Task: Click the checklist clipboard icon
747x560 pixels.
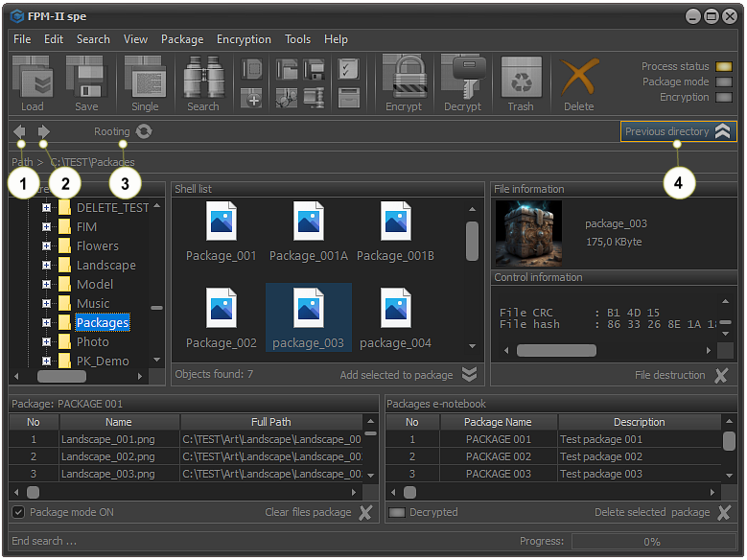Action: 349,69
